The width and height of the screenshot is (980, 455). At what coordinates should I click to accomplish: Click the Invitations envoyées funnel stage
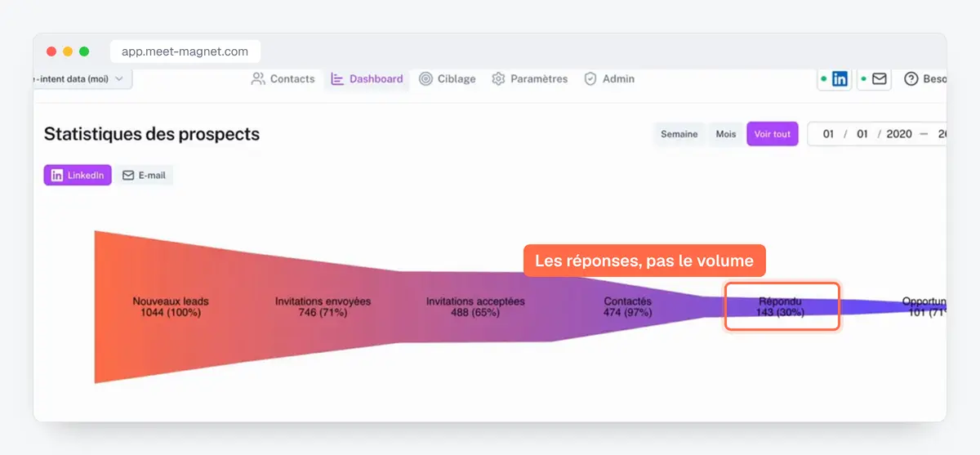(x=323, y=307)
